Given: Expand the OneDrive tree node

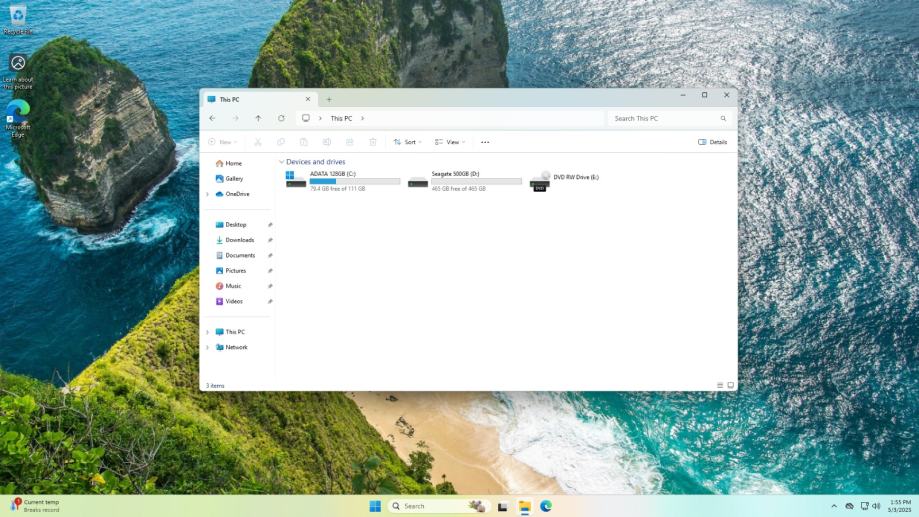Looking at the screenshot, I should (x=207, y=194).
